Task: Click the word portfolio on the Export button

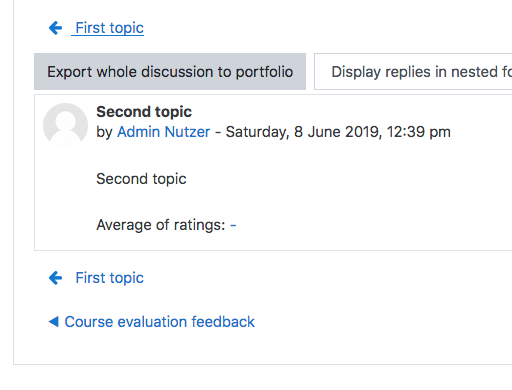Action: [264, 72]
